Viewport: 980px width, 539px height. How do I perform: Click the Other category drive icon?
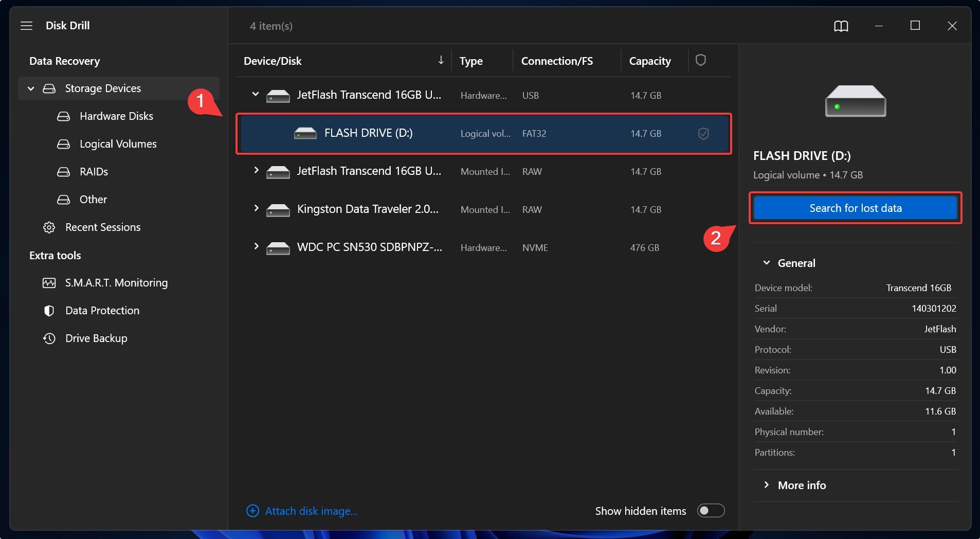63,200
